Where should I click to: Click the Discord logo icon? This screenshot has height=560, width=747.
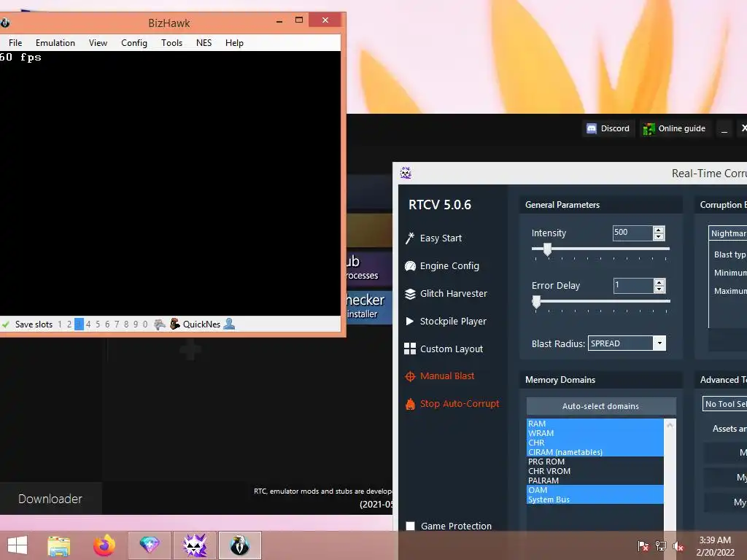[591, 128]
